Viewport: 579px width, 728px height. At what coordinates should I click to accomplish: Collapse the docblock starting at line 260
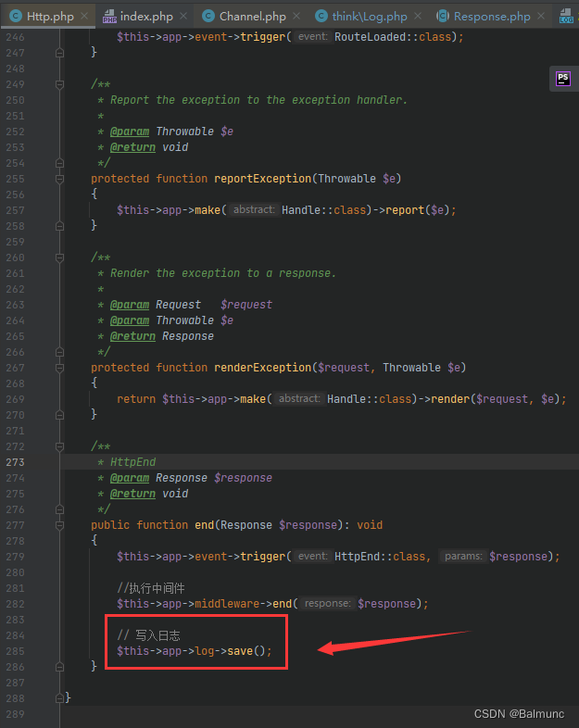59,257
